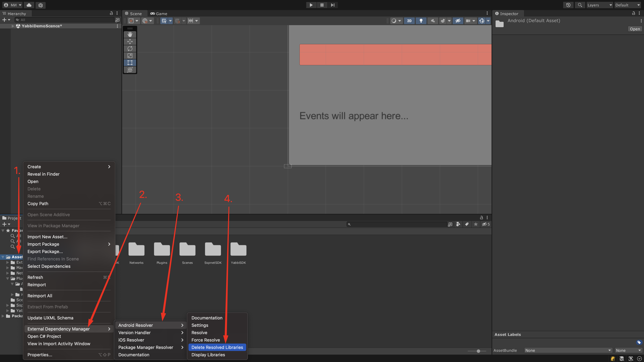Click the project search field
This screenshot has width=644, height=362.
point(397,224)
